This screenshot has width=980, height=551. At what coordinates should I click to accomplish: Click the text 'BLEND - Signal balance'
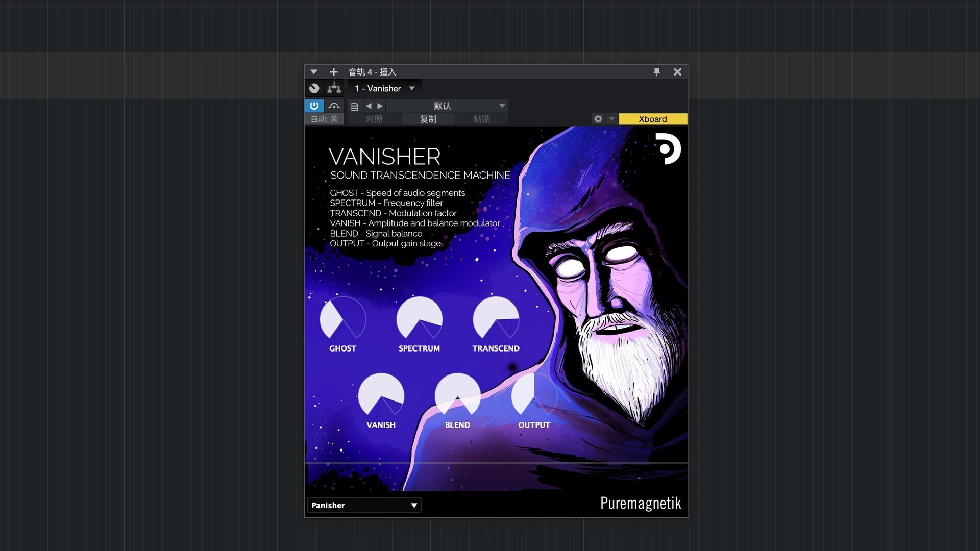376,234
